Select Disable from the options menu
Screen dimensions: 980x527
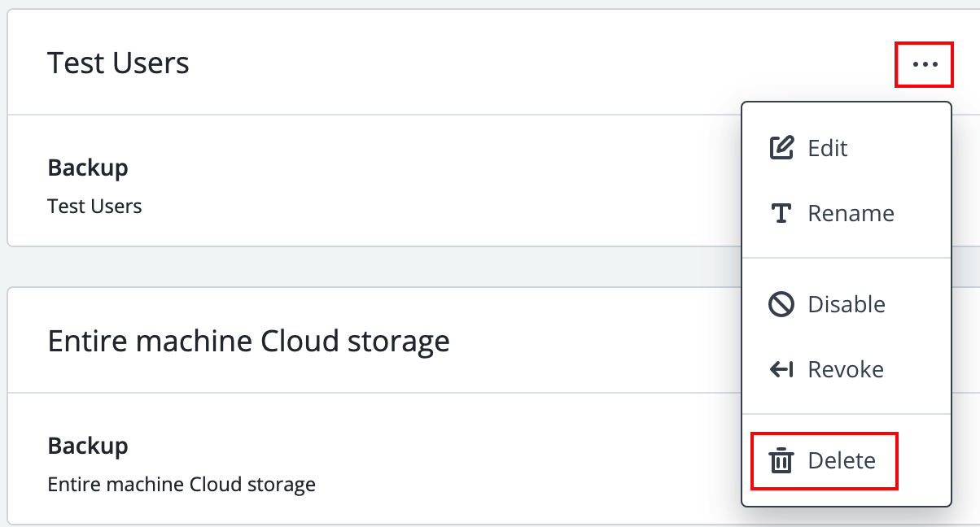[x=847, y=304]
